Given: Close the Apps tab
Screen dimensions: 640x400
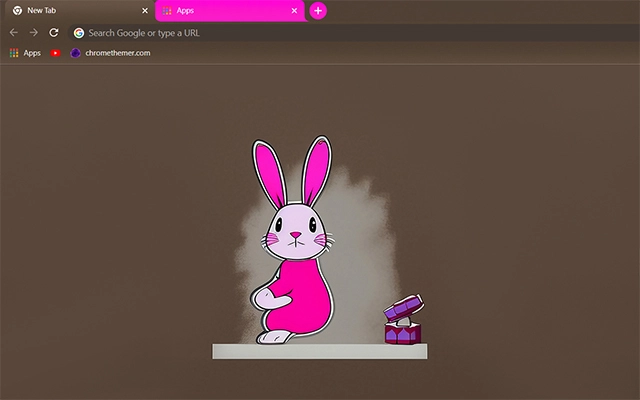Looking at the screenshot, I should pyautogui.click(x=294, y=11).
